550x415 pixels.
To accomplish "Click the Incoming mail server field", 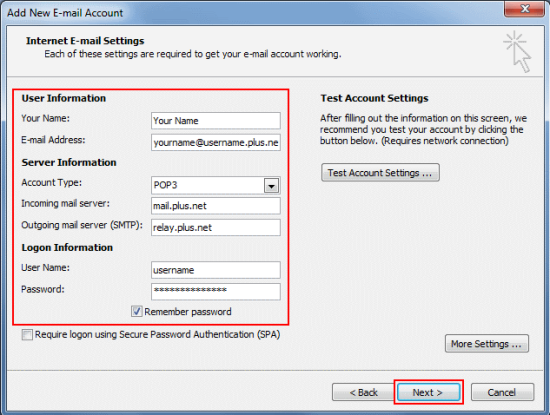I will tap(216, 206).
